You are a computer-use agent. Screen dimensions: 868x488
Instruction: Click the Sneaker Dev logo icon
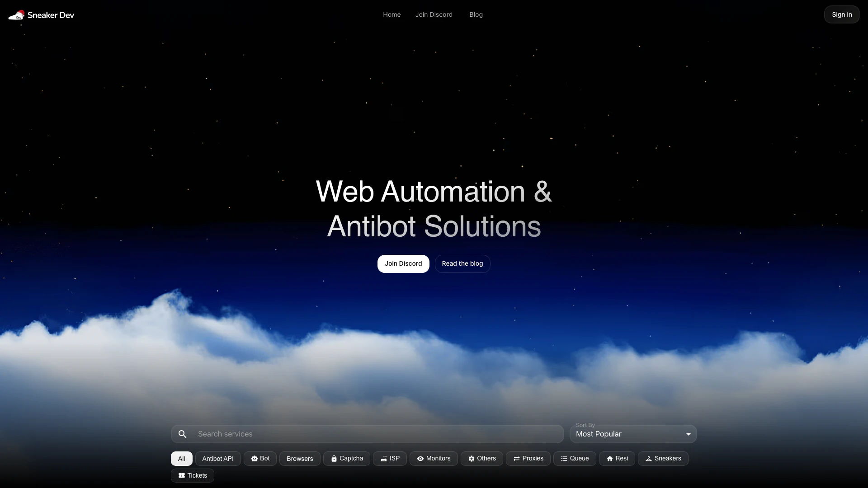[16, 15]
